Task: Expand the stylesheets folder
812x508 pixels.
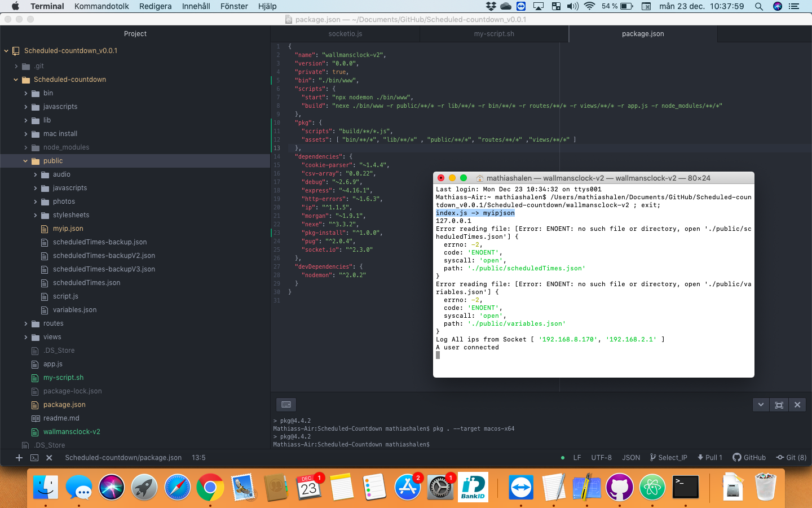Action: point(36,215)
